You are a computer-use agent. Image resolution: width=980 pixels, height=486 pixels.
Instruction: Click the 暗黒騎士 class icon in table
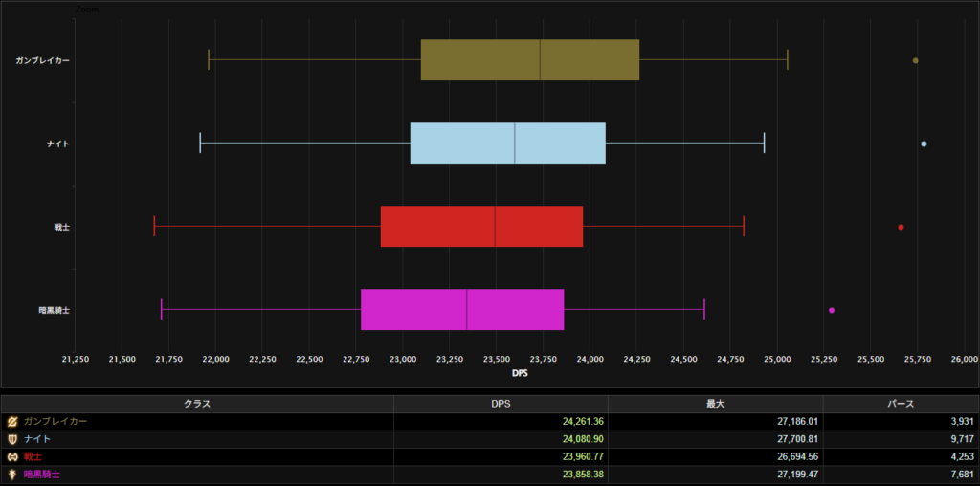click(12, 474)
